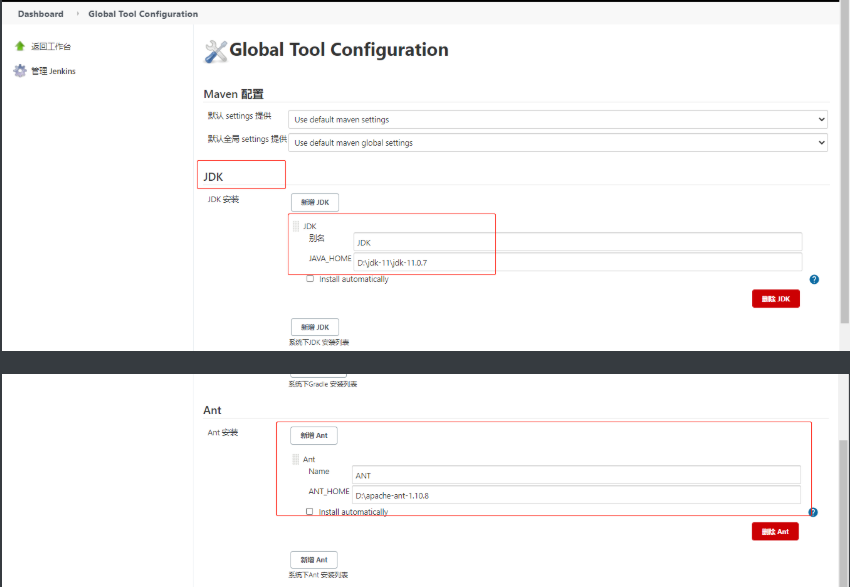Click the red 删除 JDK button
Screen dimensions: 850x587
click(x=776, y=299)
